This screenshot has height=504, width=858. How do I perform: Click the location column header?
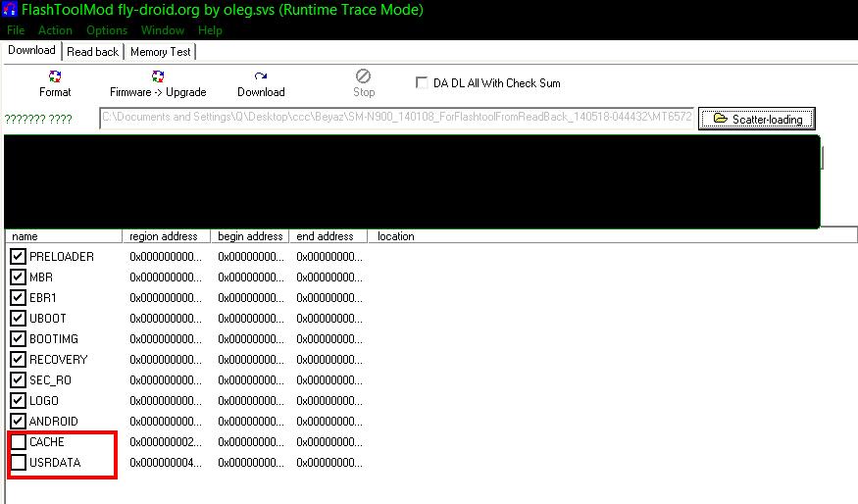click(396, 236)
